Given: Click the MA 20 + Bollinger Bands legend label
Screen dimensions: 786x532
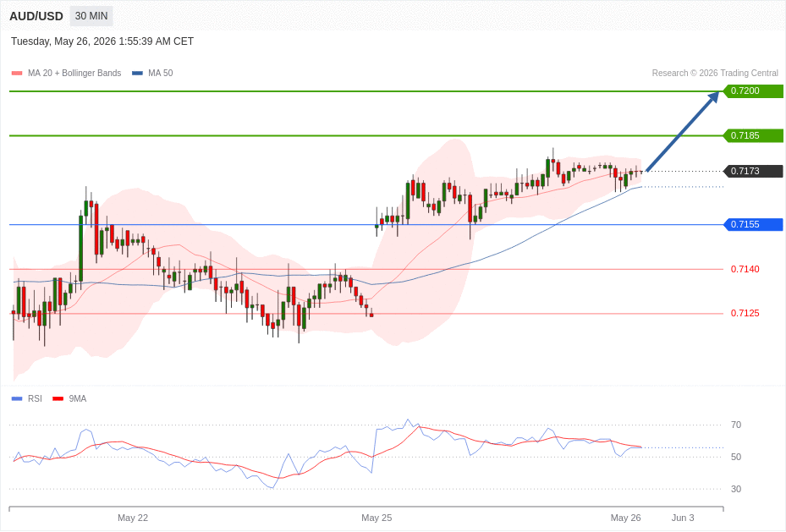Looking at the screenshot, I should point(74,73).
